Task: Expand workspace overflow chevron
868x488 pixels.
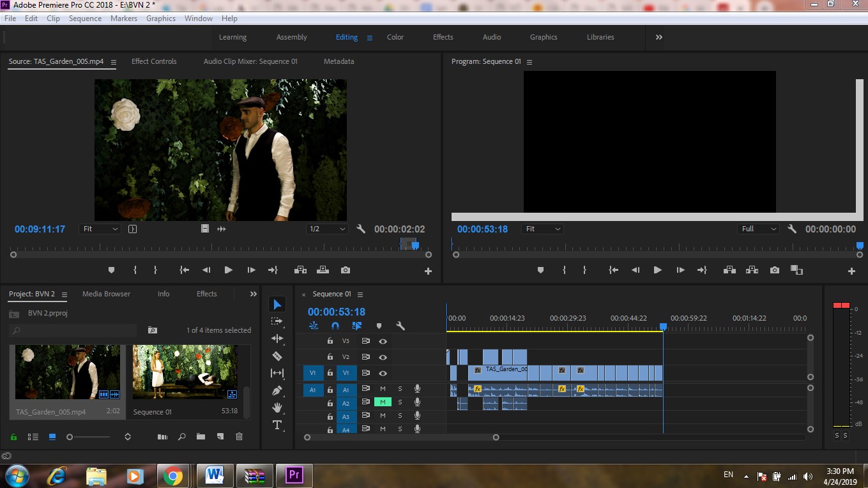Action: tap(659, 37)
